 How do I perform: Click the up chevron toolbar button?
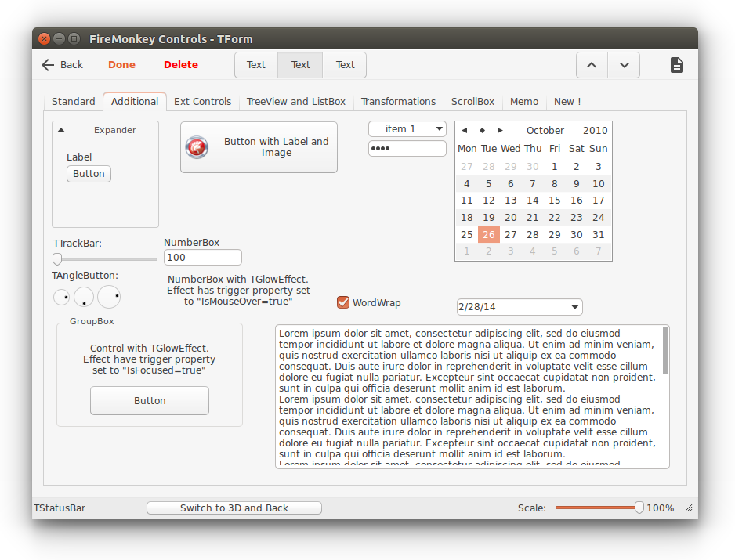click(x=592, y=65)
